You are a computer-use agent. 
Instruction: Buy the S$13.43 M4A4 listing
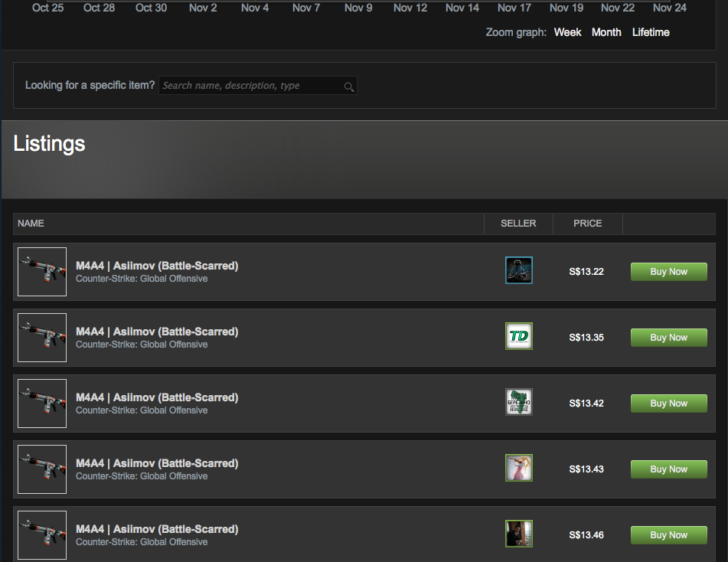[668, 469]
